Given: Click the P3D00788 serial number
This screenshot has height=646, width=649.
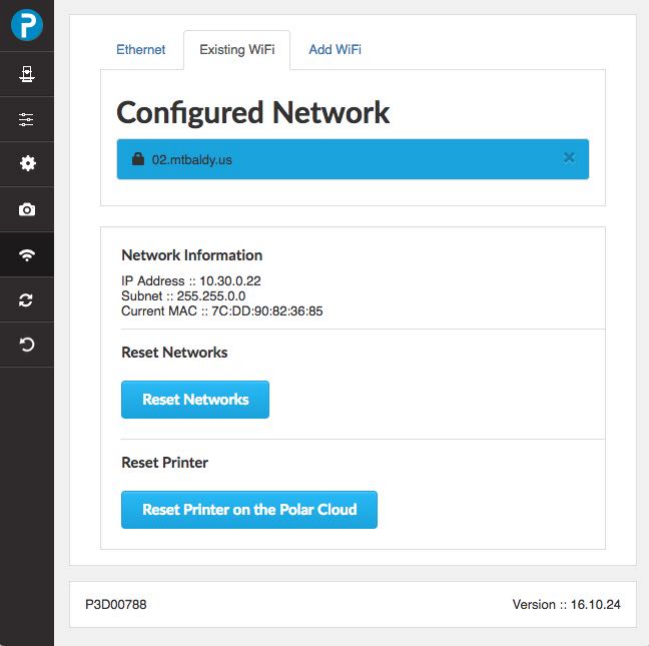Looking at the screenshot, I should coord(116,605).
